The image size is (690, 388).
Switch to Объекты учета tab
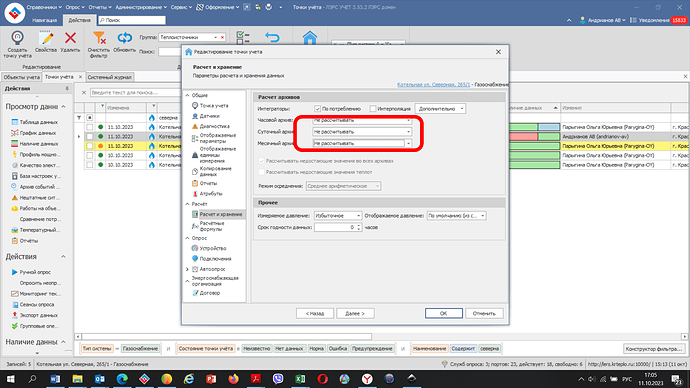point(22,77)
